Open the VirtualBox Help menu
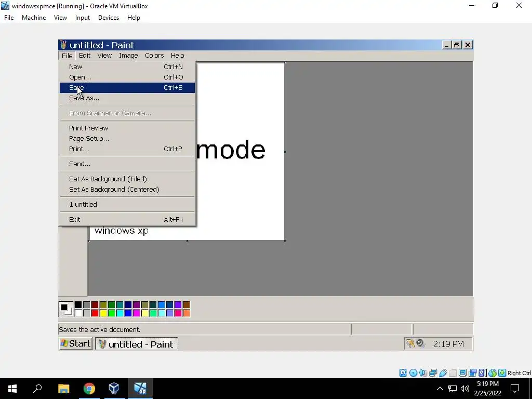 point(134,18)
